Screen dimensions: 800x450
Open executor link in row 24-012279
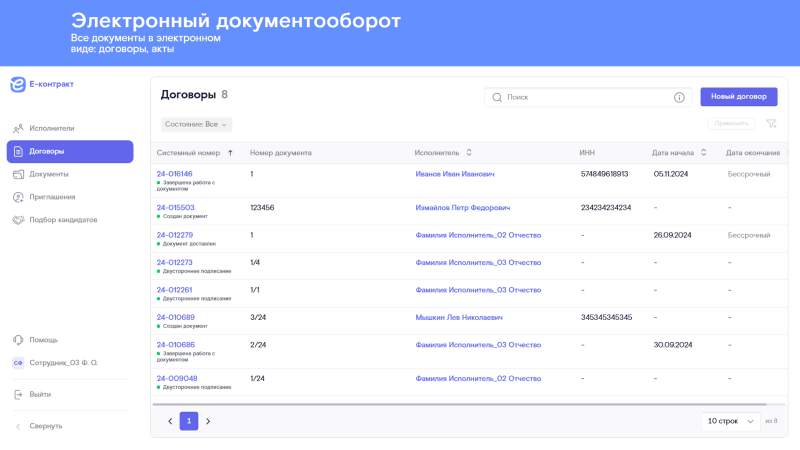478,235
